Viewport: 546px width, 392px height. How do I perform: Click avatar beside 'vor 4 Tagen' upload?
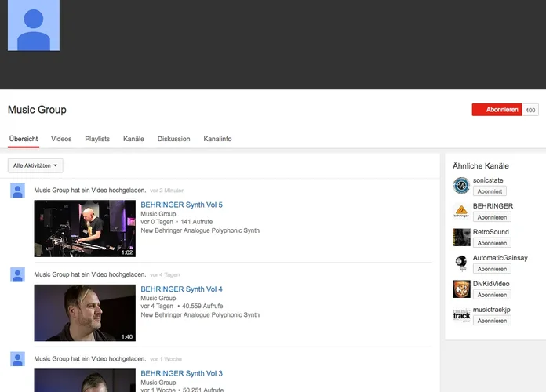pyautogui.click(x=17, y=274)
